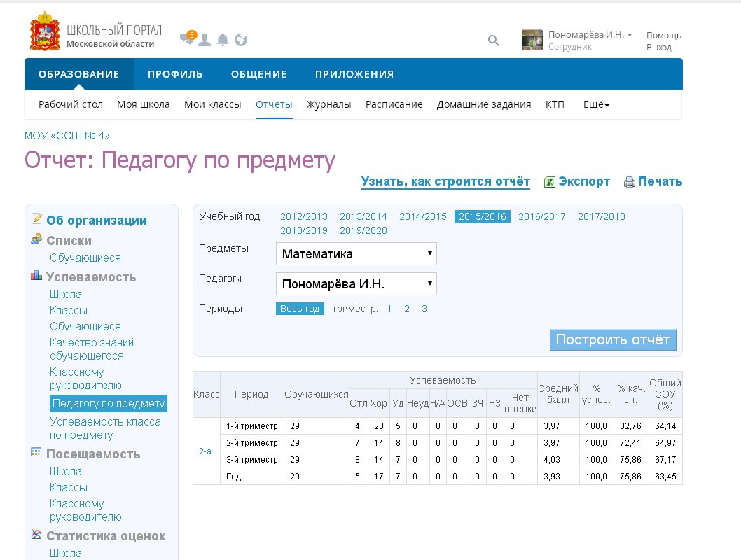Viewport: 741px width, 560px height.
Task: Open Об организации sidebar section
Action: pos(97,220)
